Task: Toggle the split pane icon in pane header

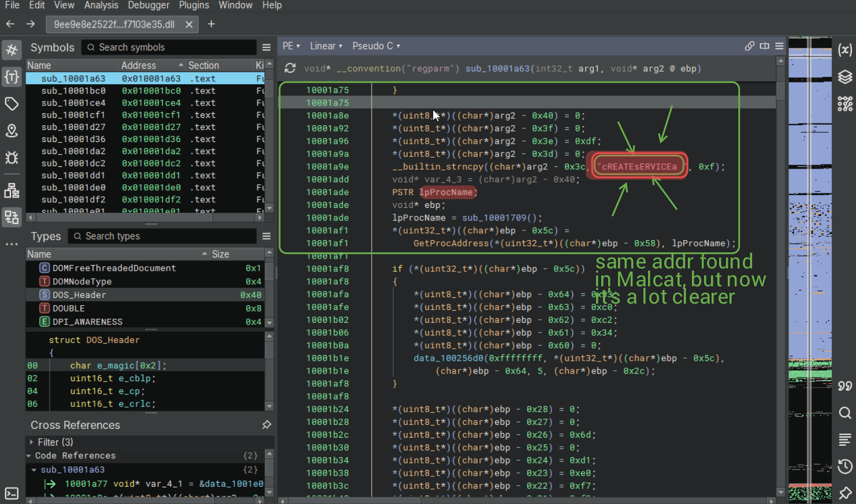Action: click(x=764, y=46)
